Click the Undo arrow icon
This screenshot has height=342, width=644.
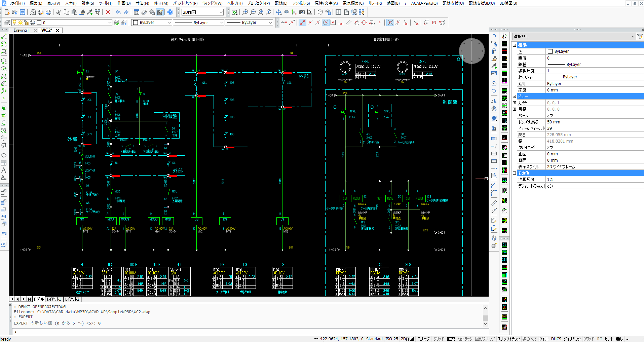pos(118,12)
